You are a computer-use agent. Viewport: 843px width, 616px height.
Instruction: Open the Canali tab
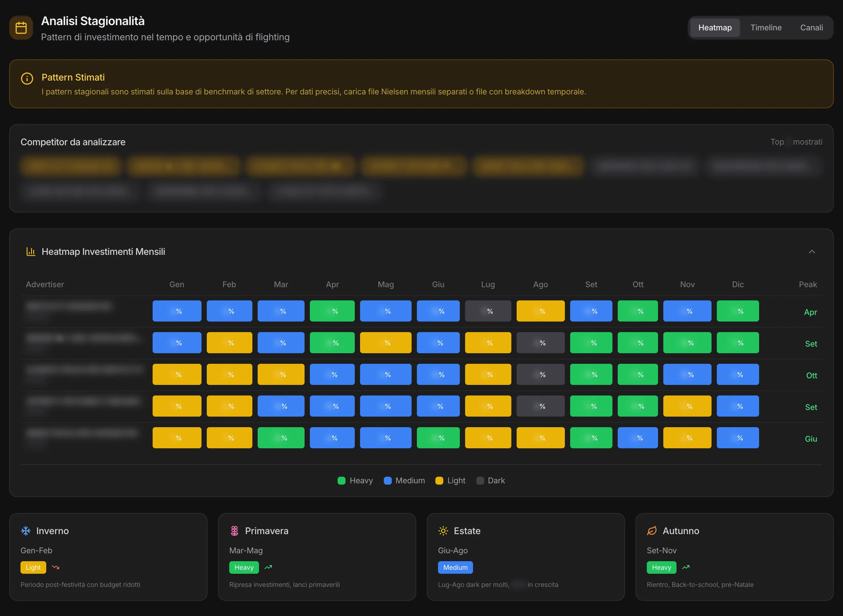811,28
